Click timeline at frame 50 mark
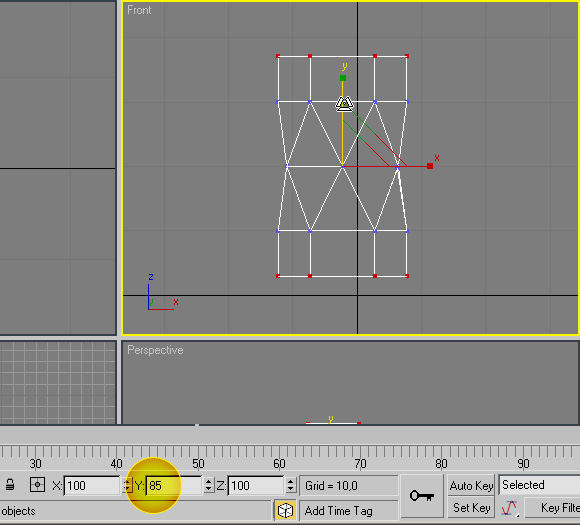This screenshot has height=525, width=580. point(198,464)
